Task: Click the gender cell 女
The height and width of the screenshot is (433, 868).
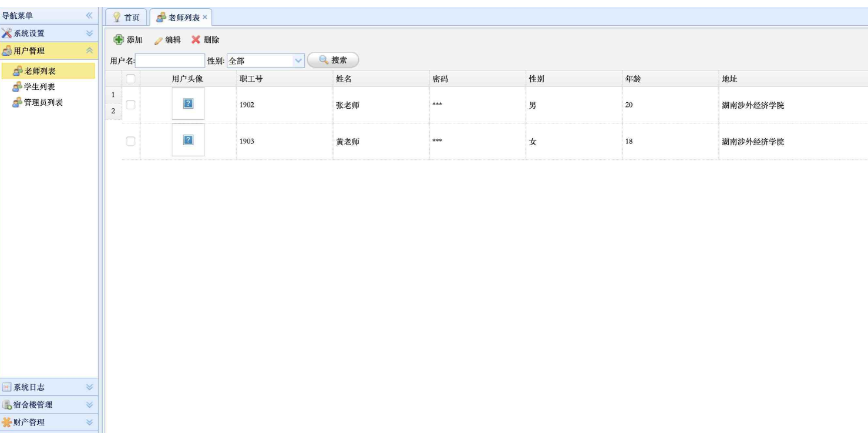Action: pyautogui.click(x=574, y=142)
